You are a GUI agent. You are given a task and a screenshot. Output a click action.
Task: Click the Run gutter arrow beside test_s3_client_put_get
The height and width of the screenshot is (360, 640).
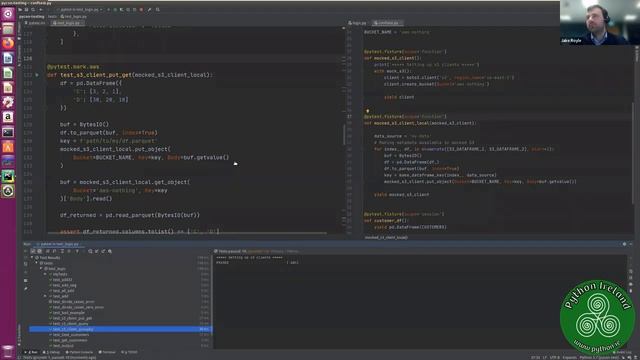(x=37, y=75)
